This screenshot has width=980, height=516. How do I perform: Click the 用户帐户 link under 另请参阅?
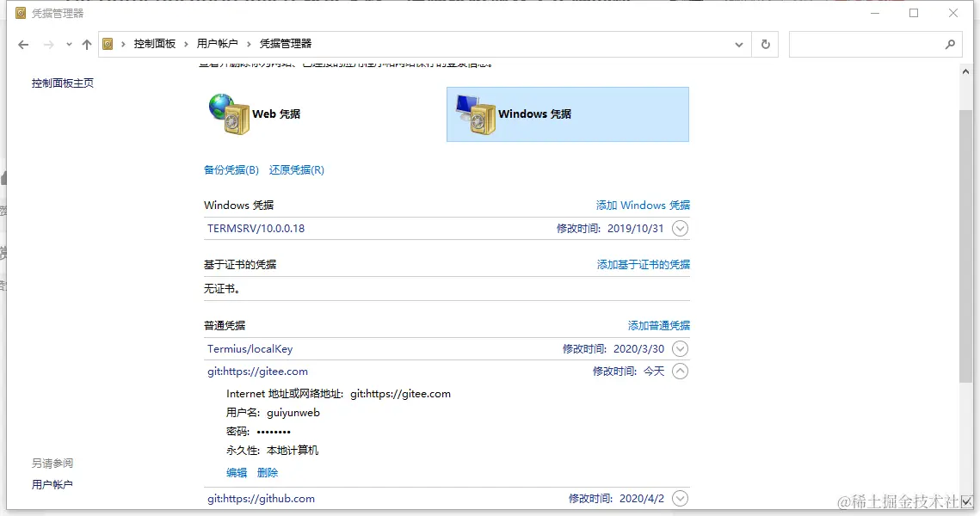(x=52, y=485)
